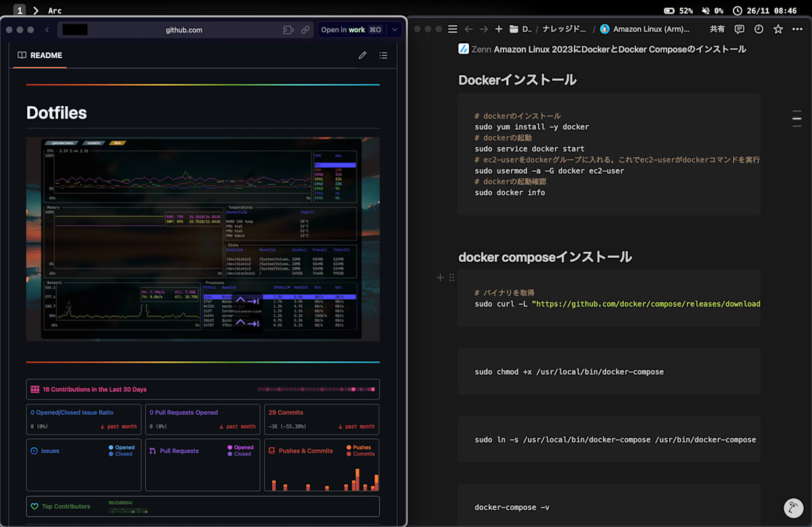Click the site controls icon beside the link icon in Arc
812x527 pixels.
coord(289,30)
